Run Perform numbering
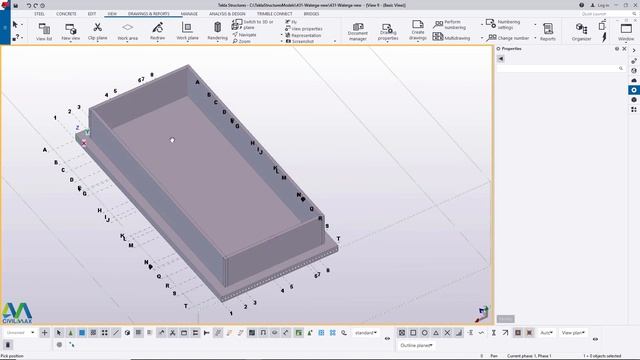The width and height of the screenshot is (640, 360). [x=450, y=24]
